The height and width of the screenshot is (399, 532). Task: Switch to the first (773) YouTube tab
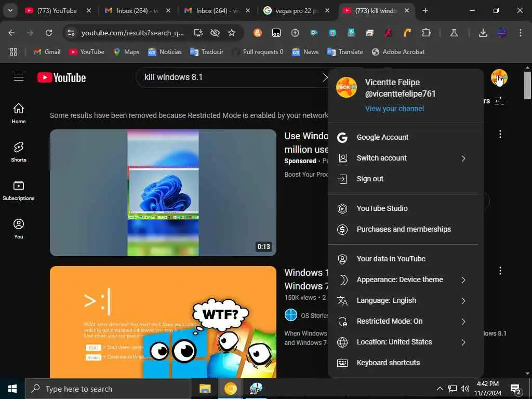[x=58, y=10]
